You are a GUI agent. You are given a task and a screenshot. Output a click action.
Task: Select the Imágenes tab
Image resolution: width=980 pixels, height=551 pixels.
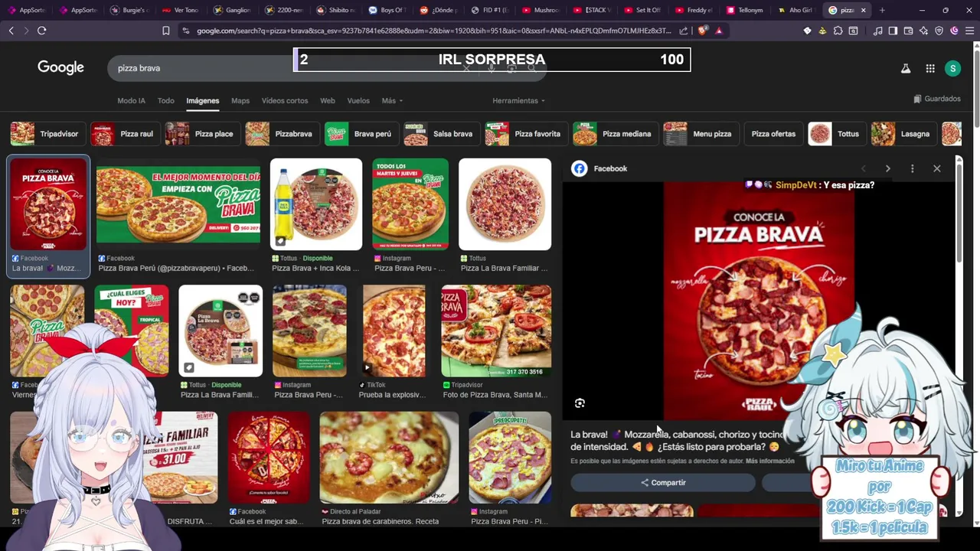click(x=203, y=100)
